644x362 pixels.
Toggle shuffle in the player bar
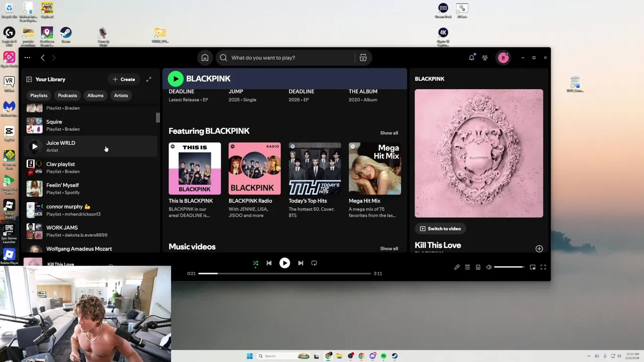point(256,263)
